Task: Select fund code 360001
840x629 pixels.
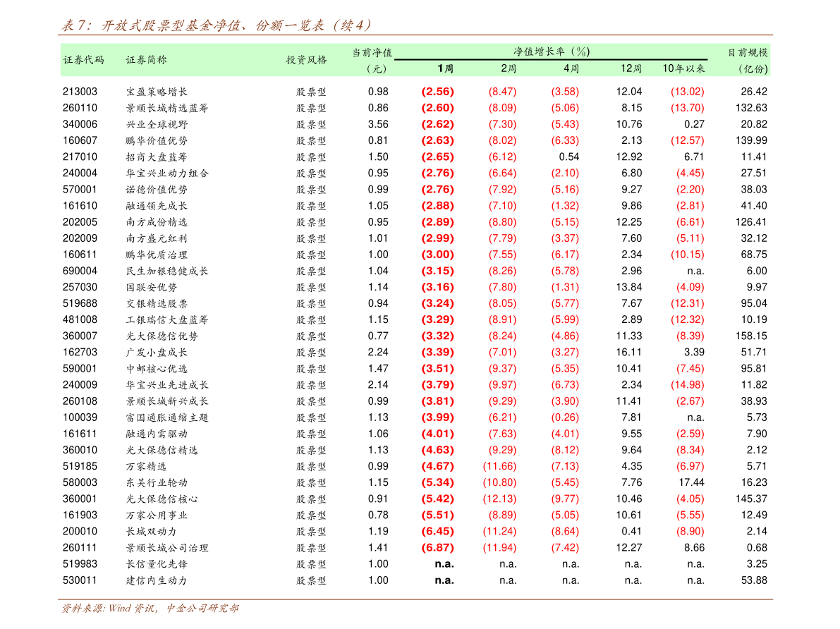Action: pyautogui.click(x=80, y=499)
